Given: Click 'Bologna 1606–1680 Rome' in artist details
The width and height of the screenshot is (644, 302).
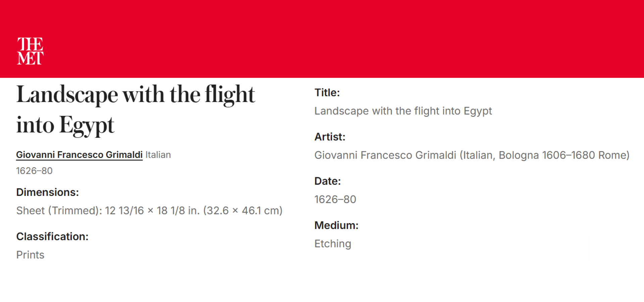Looking at the screenshot, I should point(563,155).
